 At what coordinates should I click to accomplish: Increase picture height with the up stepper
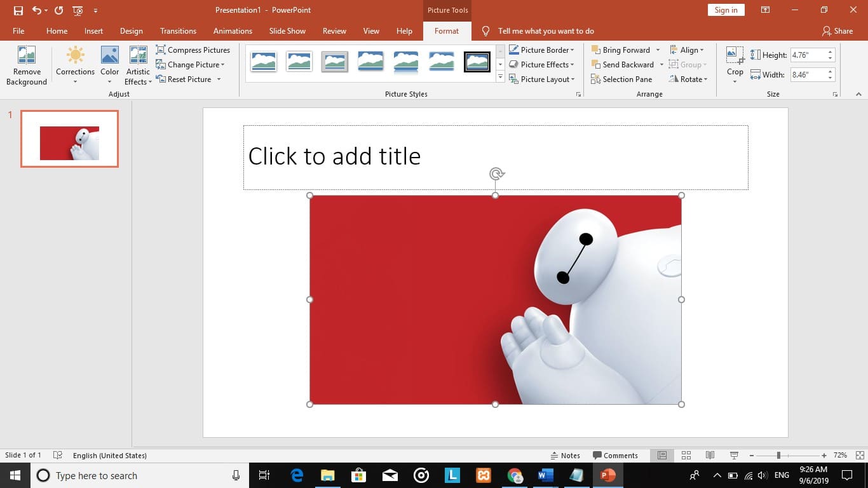point(831,52)
